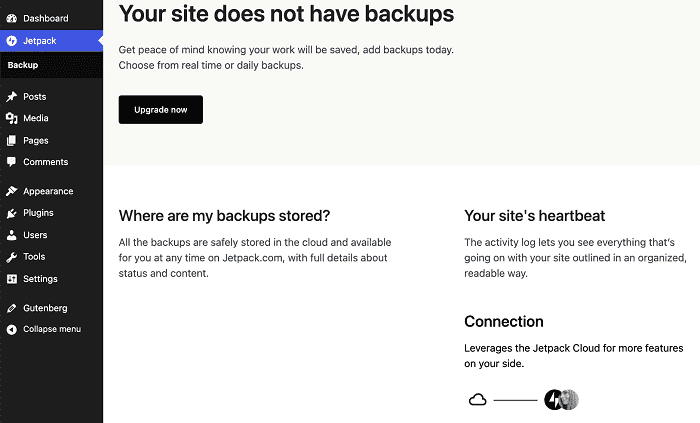This screenshot has height=423, width=700.
Task: Click the Appearance paintbrush icon
Action: 12,191
